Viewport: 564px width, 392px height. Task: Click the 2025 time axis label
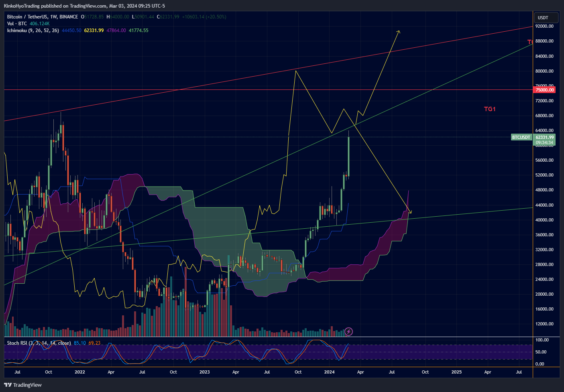click(456, 372)
